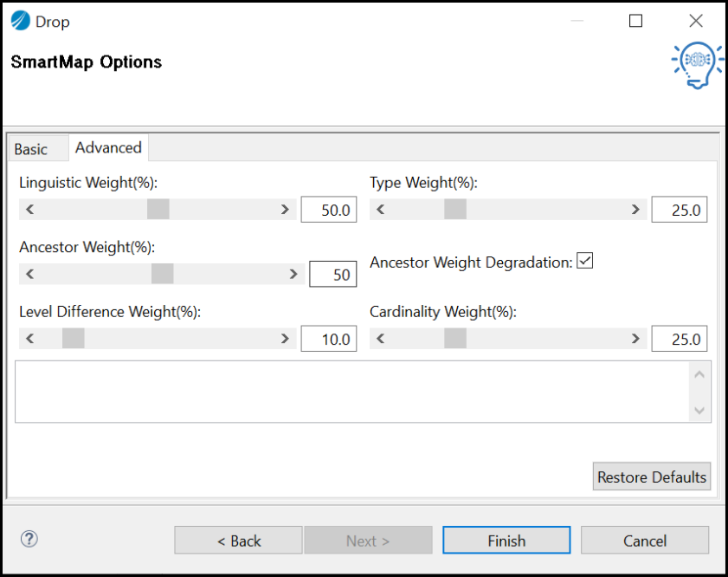Viewport: 728px width, 577px height.
Task: Cancel the SmartMap Options dialog
Action: 645,541
